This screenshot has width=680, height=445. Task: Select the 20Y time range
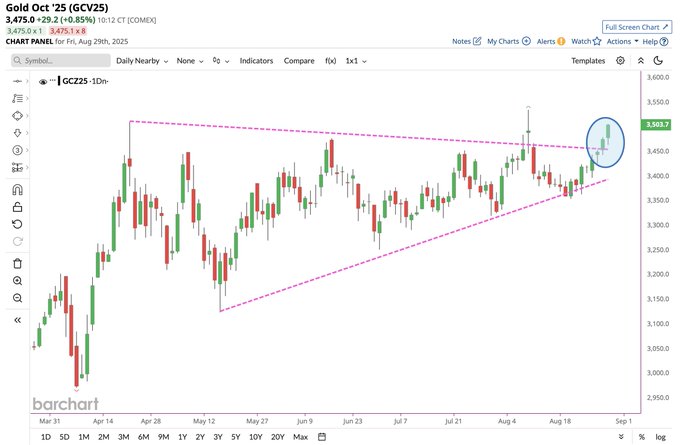[x=278, y=437]
